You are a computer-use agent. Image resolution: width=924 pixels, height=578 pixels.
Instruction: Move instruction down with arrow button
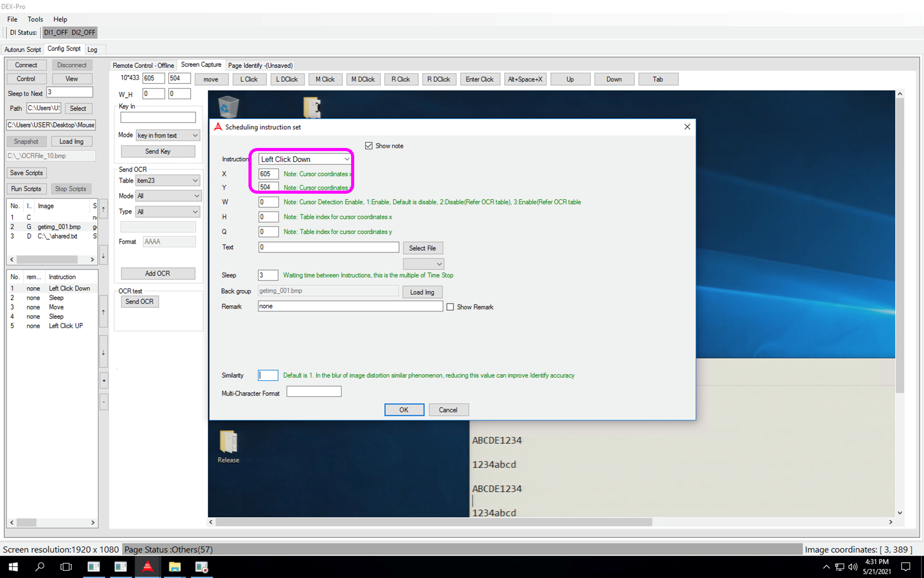pos(104,352)
